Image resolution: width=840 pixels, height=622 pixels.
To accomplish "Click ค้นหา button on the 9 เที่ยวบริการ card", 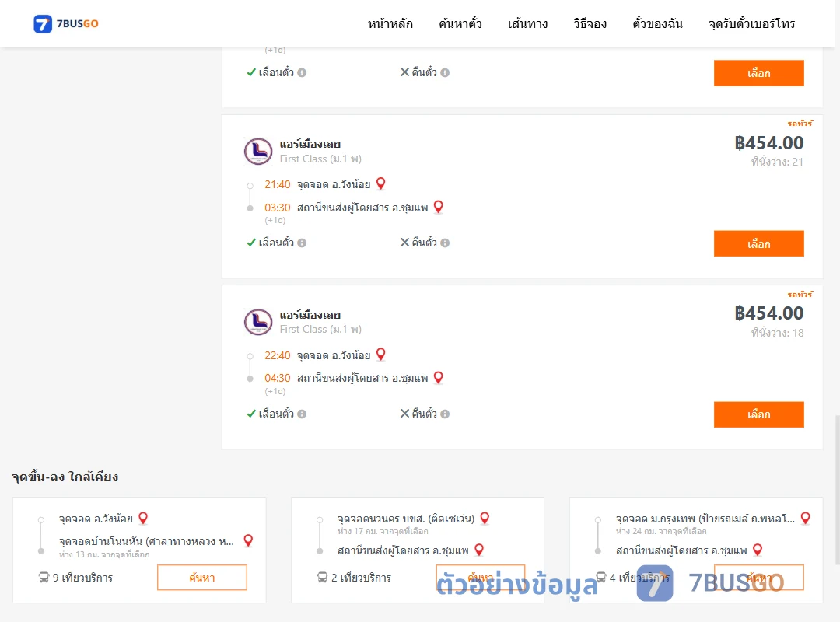I will (202, 578).
